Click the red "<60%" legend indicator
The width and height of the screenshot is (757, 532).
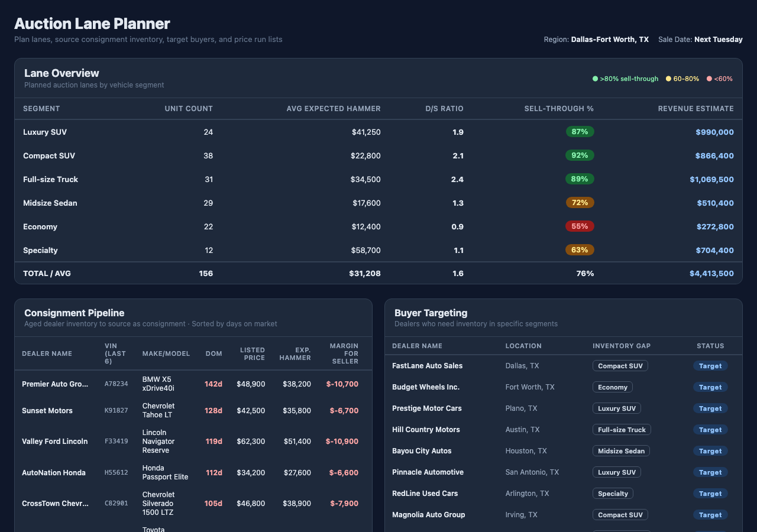click(709, 78)
